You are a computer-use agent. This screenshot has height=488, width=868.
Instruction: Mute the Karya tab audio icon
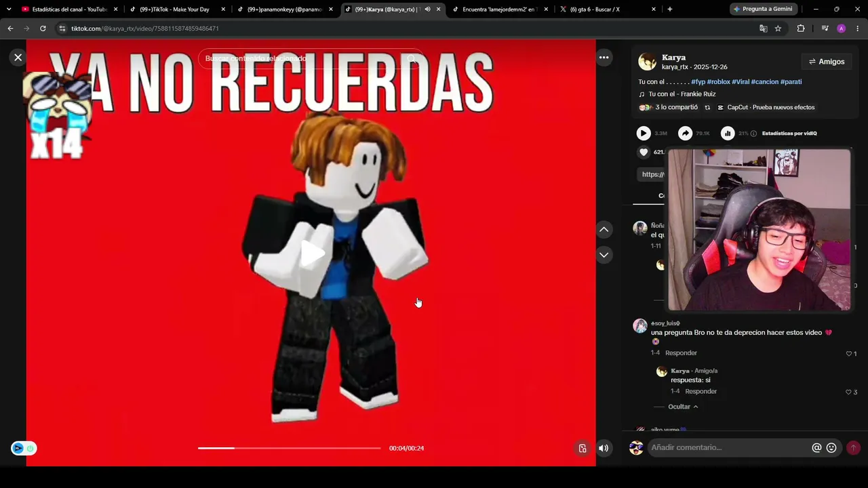coord(427,9)
